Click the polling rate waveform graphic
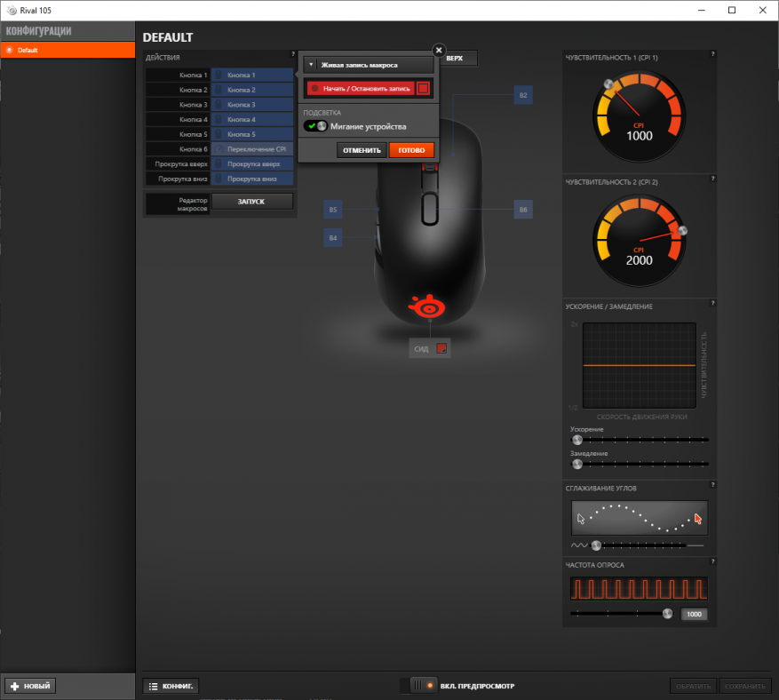 tap(639, 589)
